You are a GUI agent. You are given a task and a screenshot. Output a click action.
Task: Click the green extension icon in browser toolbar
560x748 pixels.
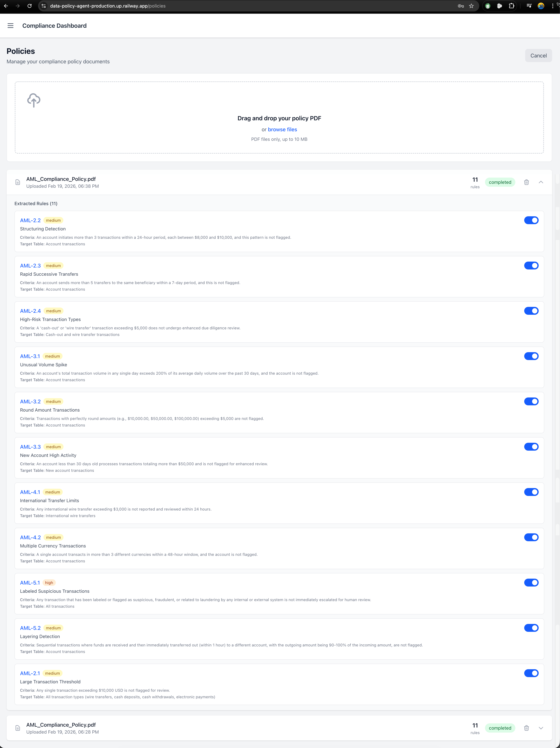tap(488, 6)
